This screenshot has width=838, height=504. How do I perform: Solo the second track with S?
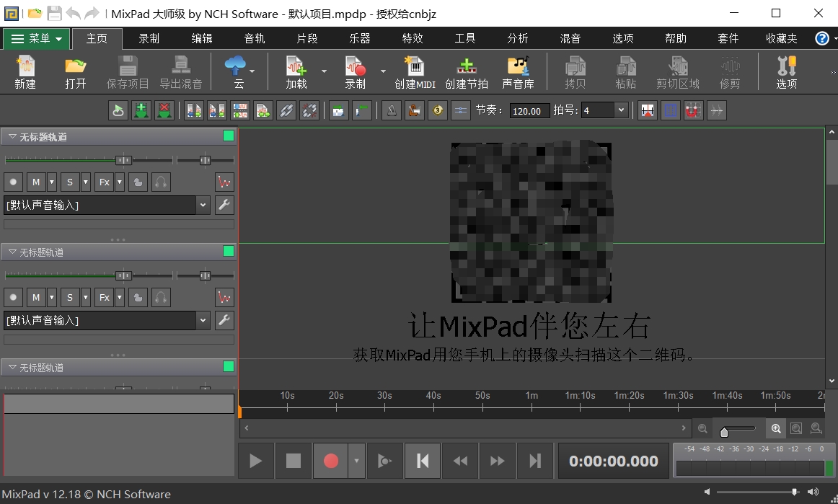[x=70, y=297]
